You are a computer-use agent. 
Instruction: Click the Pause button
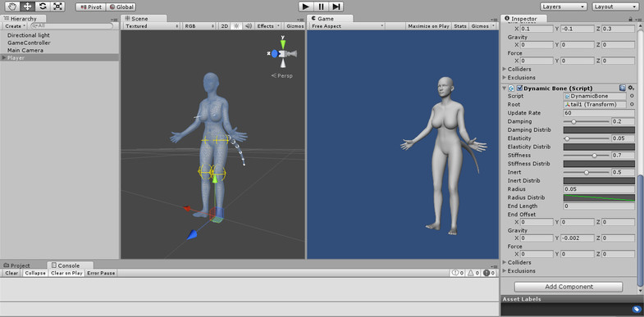click(321, 7)
